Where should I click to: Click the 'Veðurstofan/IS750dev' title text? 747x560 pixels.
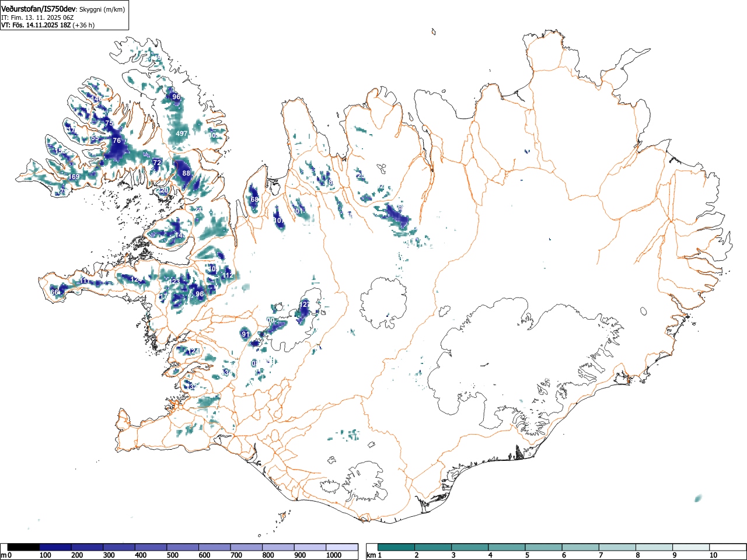pos(39,8)
